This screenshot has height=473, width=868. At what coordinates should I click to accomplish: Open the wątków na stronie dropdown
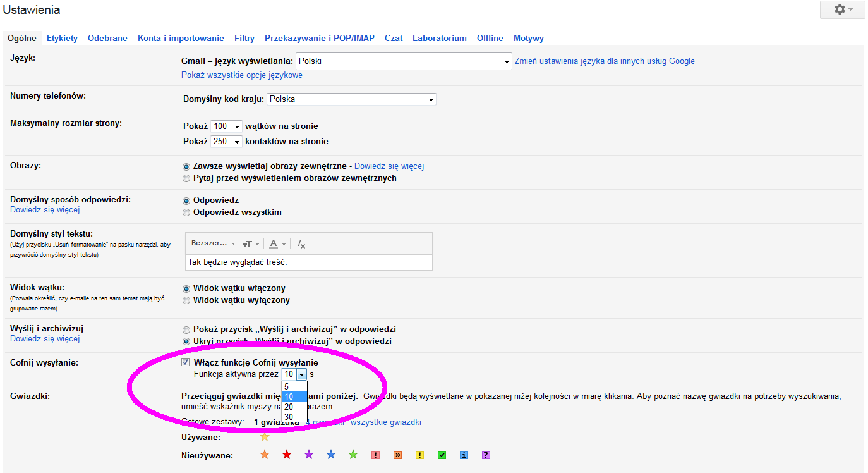tap(226, 126)
